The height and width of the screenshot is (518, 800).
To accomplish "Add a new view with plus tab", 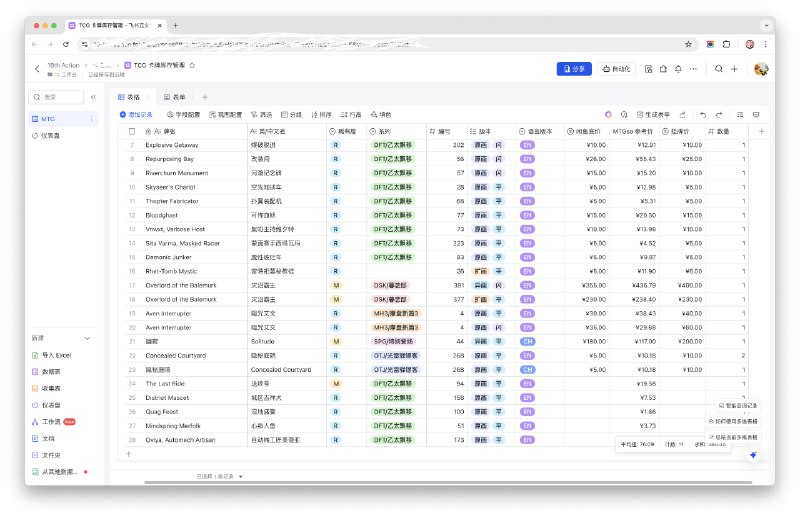I will [x=205, y=97].
